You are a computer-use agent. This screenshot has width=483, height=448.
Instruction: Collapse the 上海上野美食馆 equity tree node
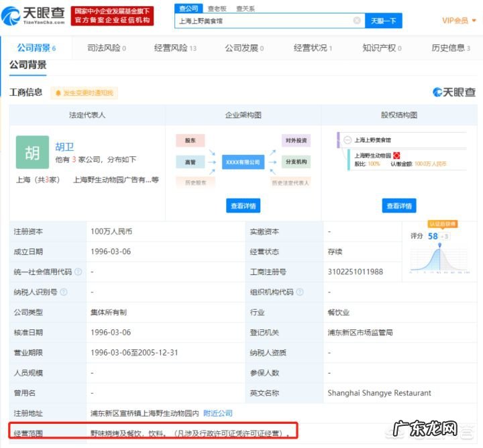[347, 140]
